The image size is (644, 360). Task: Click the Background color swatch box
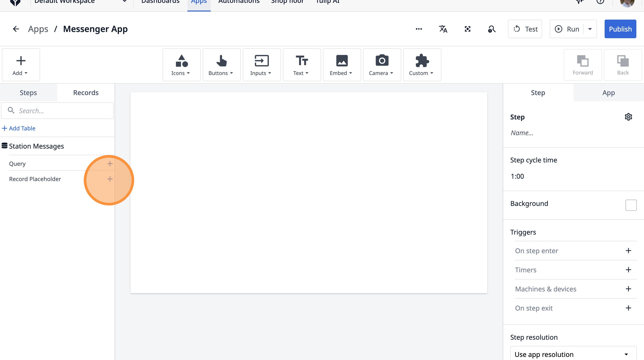coord(631,205)
